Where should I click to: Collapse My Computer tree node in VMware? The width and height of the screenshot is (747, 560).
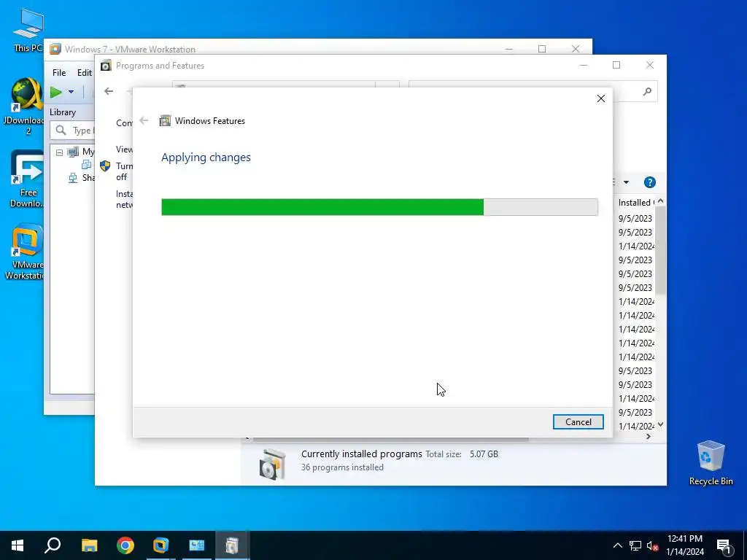coord(59,152)
